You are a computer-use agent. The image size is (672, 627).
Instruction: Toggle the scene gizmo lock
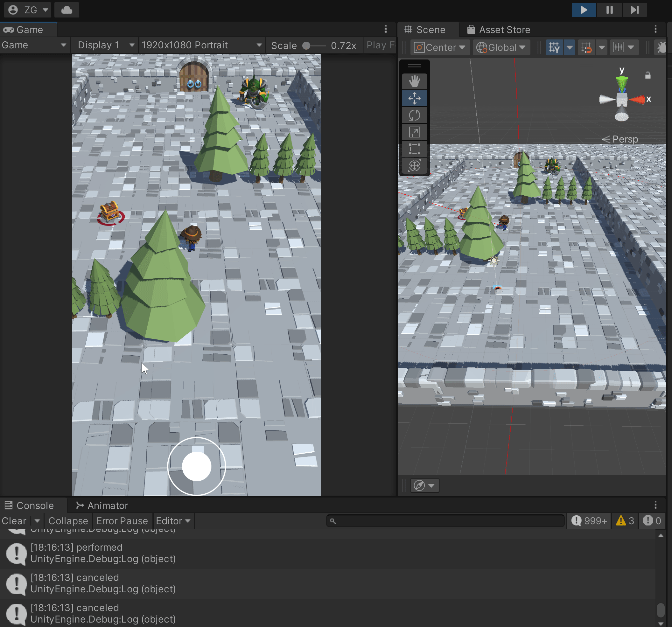pos(647,75)
